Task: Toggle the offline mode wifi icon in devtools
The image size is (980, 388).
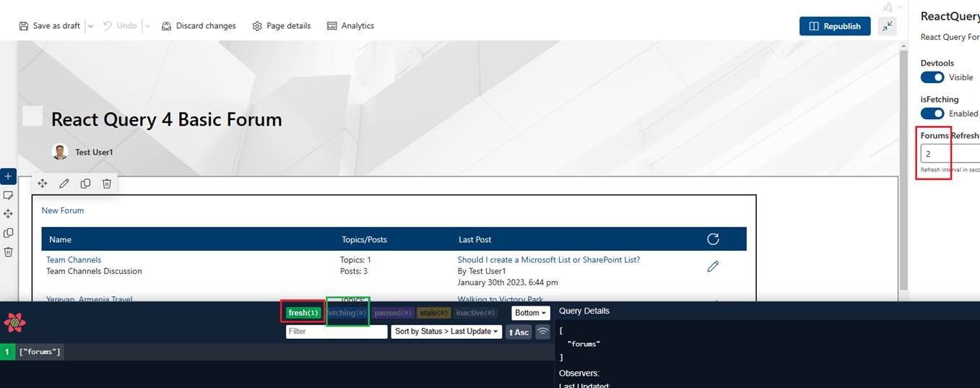Action: (x=542, y=332)
